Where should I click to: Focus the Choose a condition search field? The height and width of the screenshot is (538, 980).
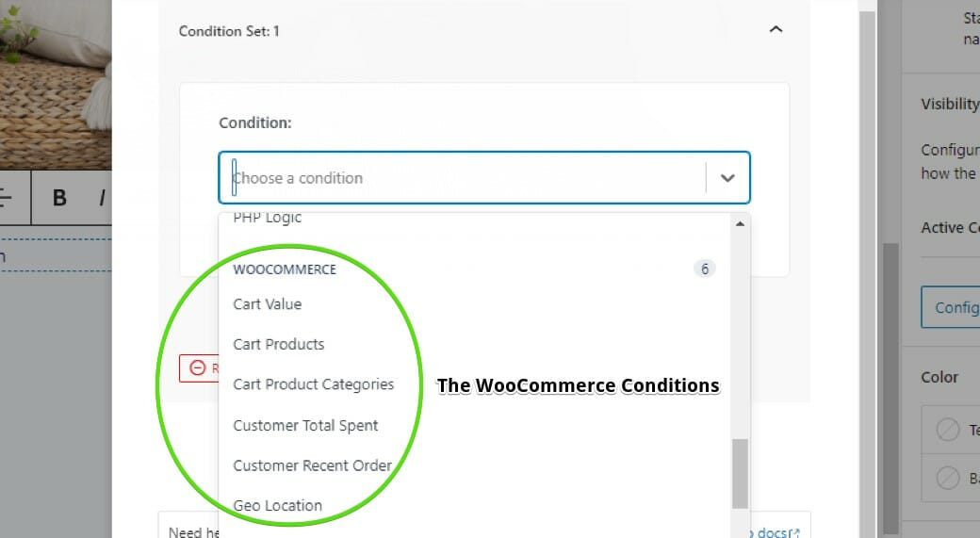point(463,178)
